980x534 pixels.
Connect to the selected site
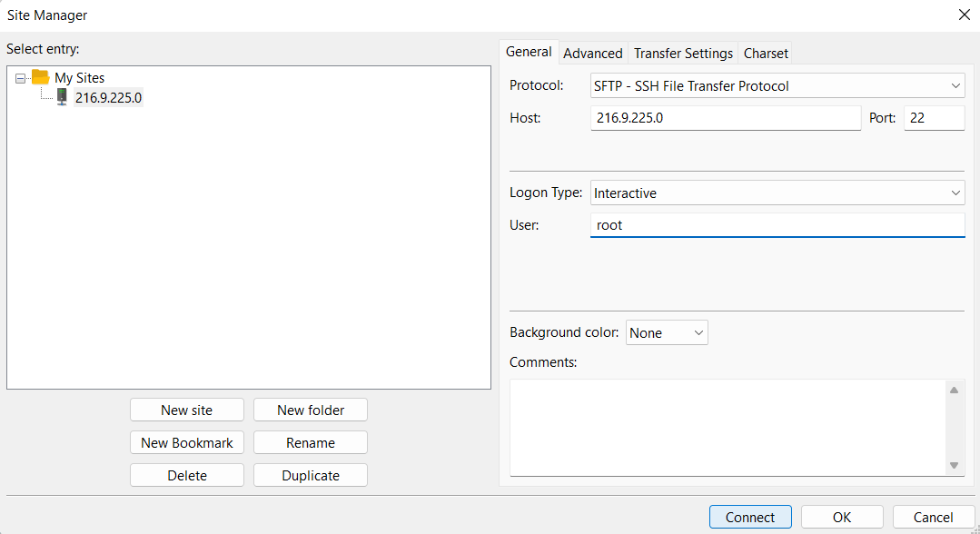pyautogui.click(x=750, y=517)
